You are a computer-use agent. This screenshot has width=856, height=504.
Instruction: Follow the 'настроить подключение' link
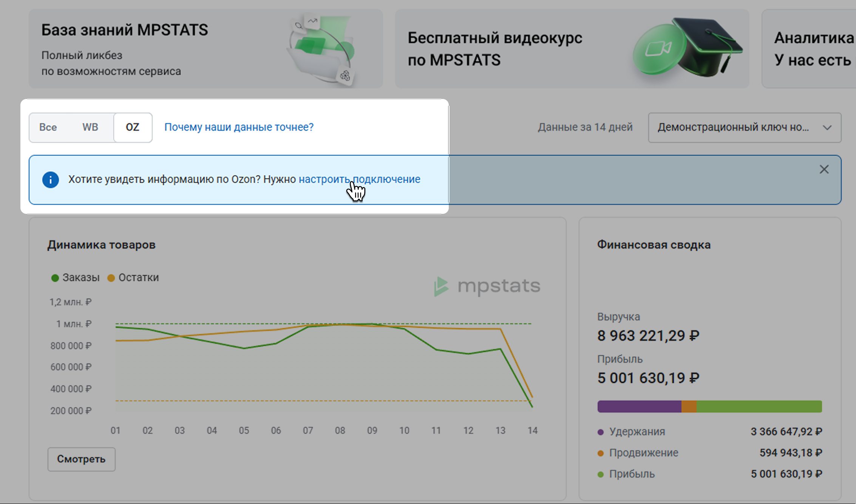359,179
